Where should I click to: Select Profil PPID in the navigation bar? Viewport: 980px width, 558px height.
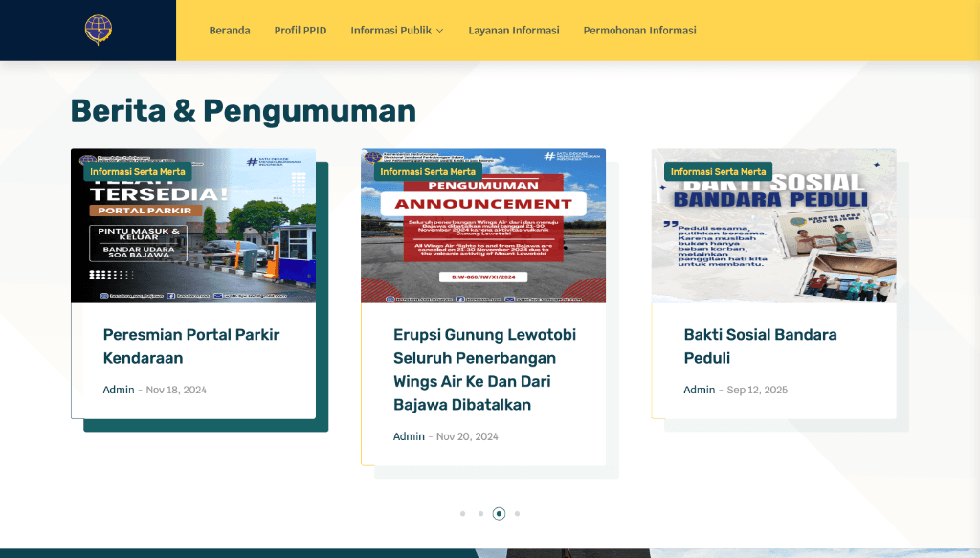[301, 30]
